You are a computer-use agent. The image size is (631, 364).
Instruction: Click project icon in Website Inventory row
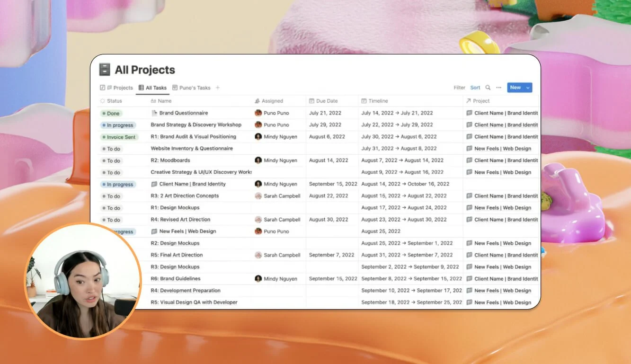coord(469,149)
